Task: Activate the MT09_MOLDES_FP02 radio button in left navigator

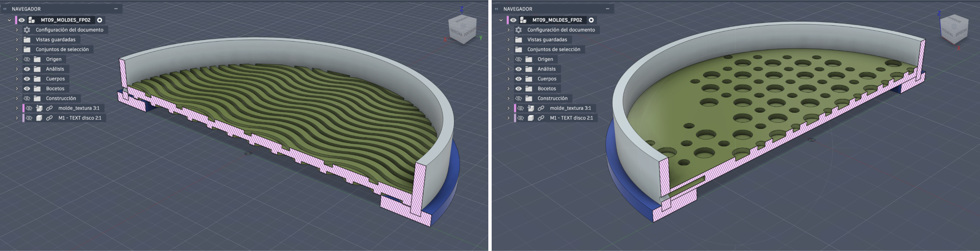Action: tap(100, 20)
